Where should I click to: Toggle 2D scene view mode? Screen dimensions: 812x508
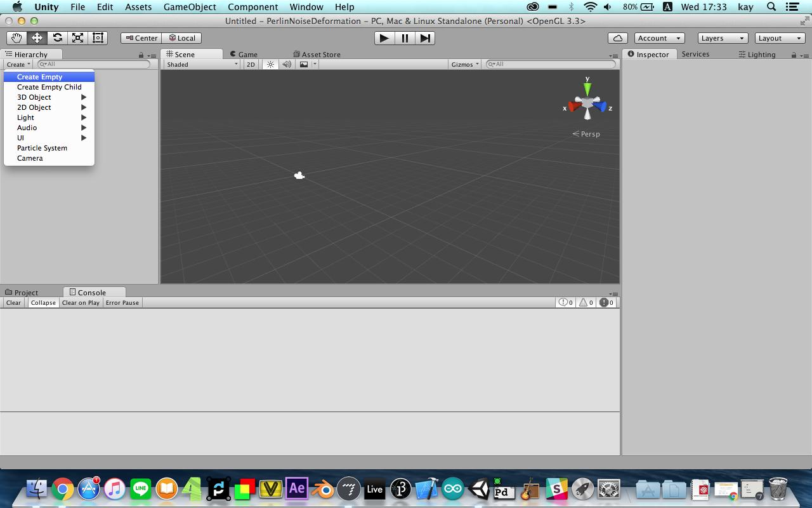tap(251, 64)
